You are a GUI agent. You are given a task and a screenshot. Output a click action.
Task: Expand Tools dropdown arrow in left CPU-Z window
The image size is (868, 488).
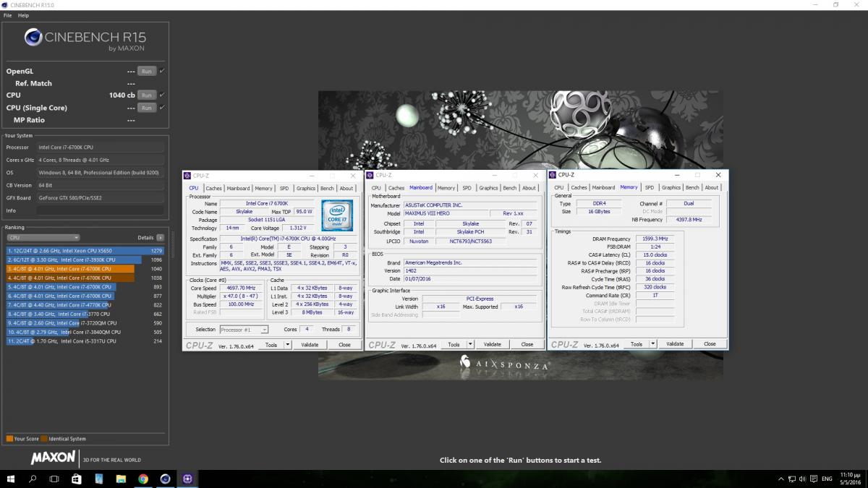[287, 345]
